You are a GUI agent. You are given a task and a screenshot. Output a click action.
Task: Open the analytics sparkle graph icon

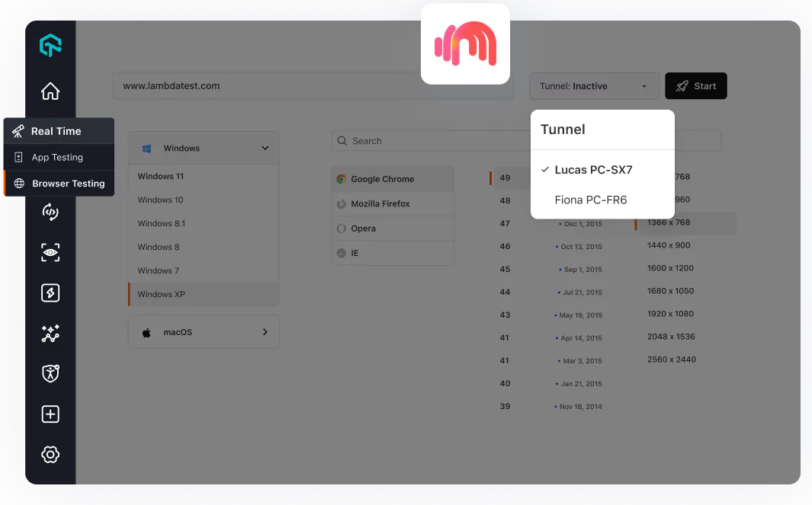coord(50,333)
